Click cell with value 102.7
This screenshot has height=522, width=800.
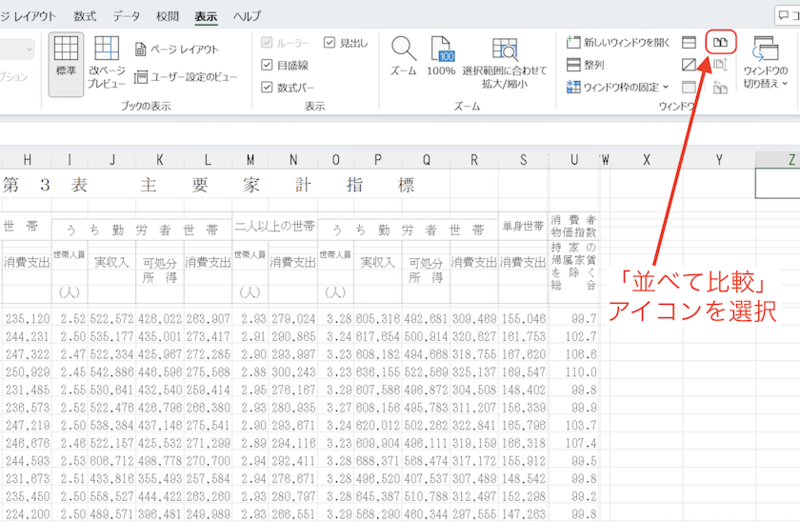[x=574, y=336]
